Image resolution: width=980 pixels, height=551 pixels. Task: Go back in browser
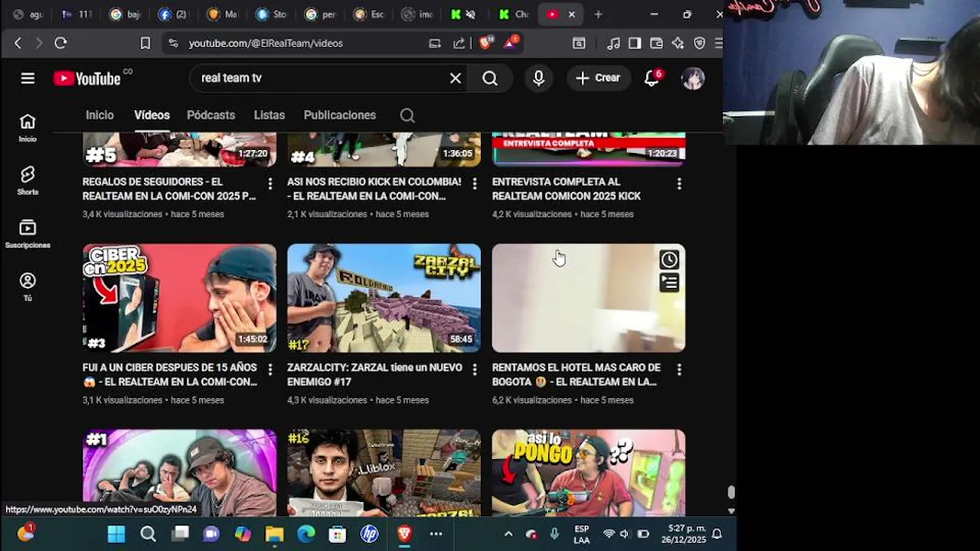(x=18, y=44)
